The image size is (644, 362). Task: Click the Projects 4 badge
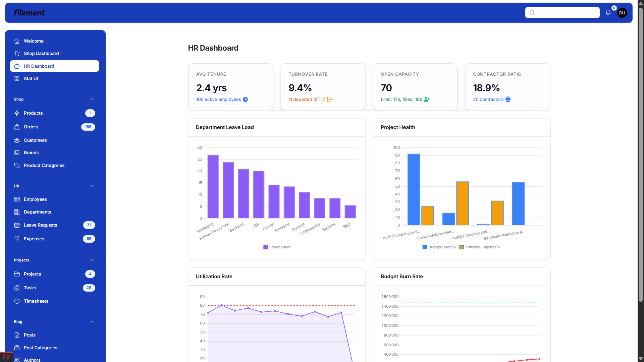pos(90,274)
